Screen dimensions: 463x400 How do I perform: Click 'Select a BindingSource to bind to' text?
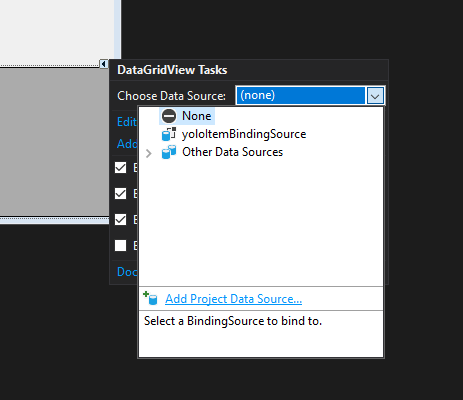[x=233, y=321]
